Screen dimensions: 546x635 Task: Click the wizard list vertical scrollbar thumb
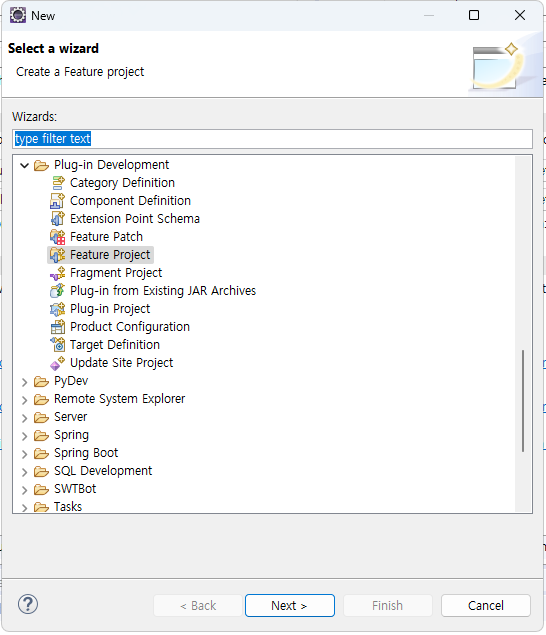pos(523,401)
